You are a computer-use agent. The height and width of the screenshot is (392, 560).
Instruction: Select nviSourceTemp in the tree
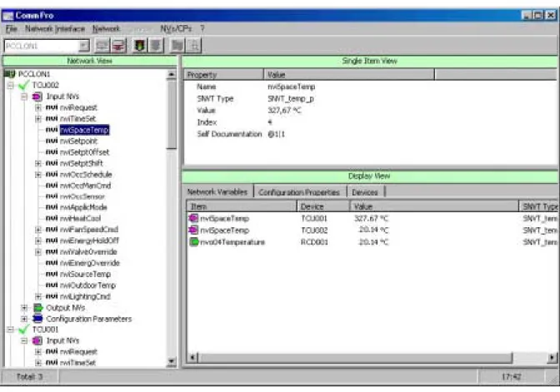(85, 274)
